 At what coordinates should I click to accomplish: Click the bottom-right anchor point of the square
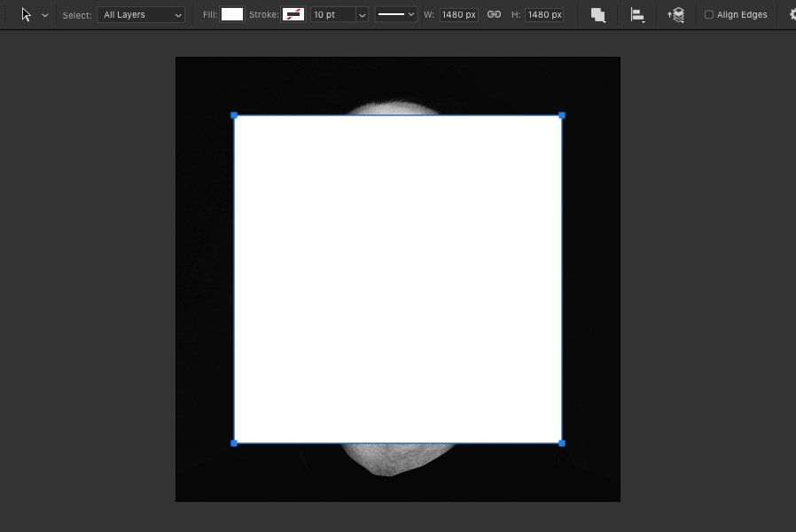tap(562, 443)
